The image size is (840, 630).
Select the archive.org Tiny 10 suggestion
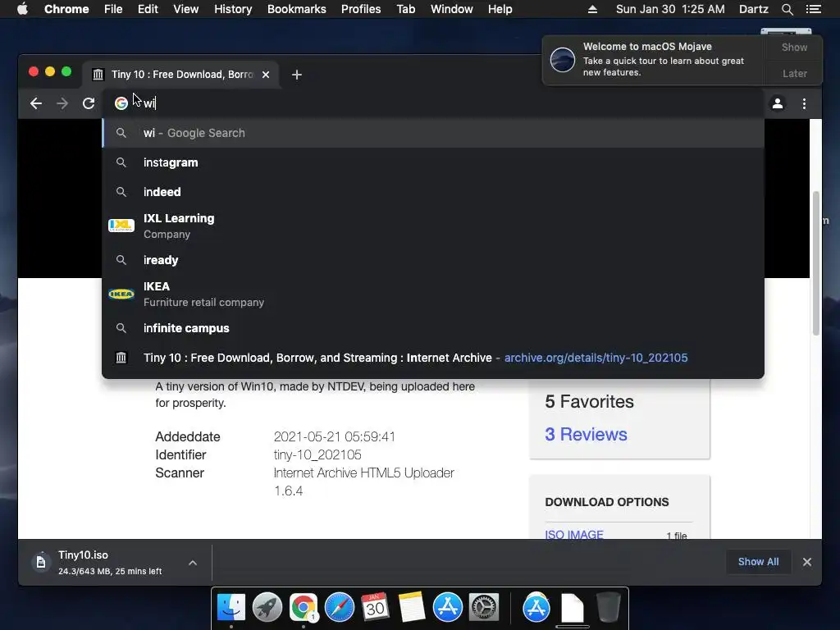coord(433,358)
